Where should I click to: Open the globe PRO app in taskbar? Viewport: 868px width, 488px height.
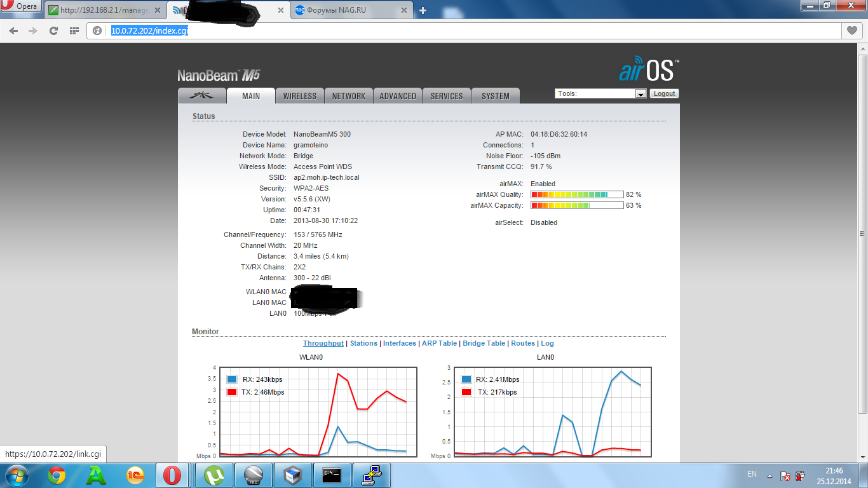click(254, 475)
